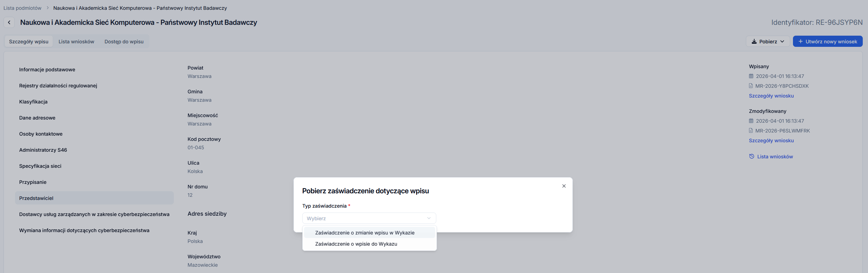This screenshot has height=273, width=868.
Task: Select Zaświadczenie o zmianie wpisu w Wykazie
Action: click(x=365, y=233)
